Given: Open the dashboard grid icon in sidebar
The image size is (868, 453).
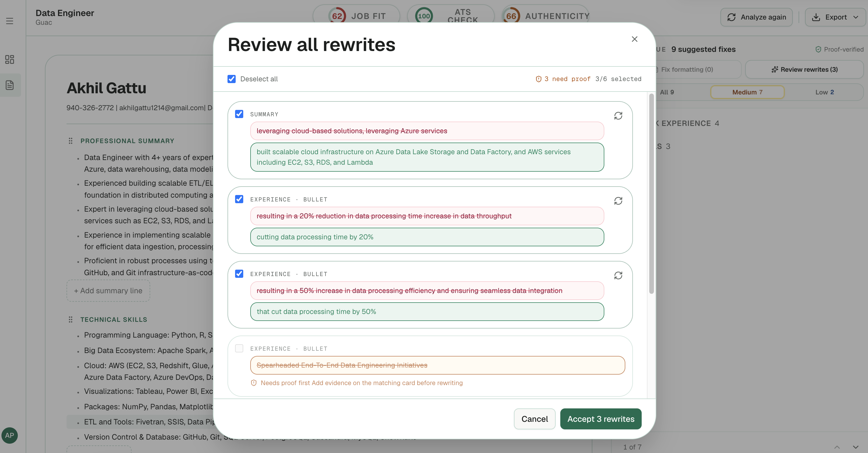Looking at the screenshot, I should click(9, 59).
